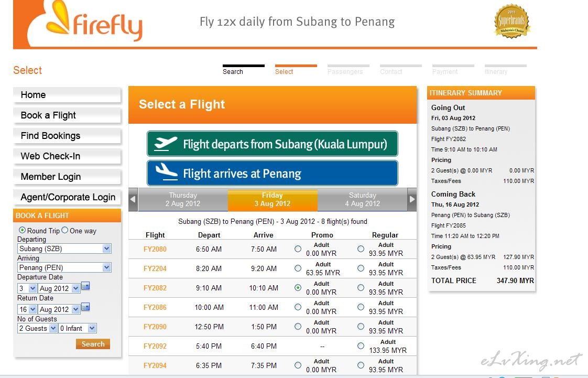This screenshot has width=588, height=378.
Task: Open flight FY2204 link
Action: pos(155,268)
